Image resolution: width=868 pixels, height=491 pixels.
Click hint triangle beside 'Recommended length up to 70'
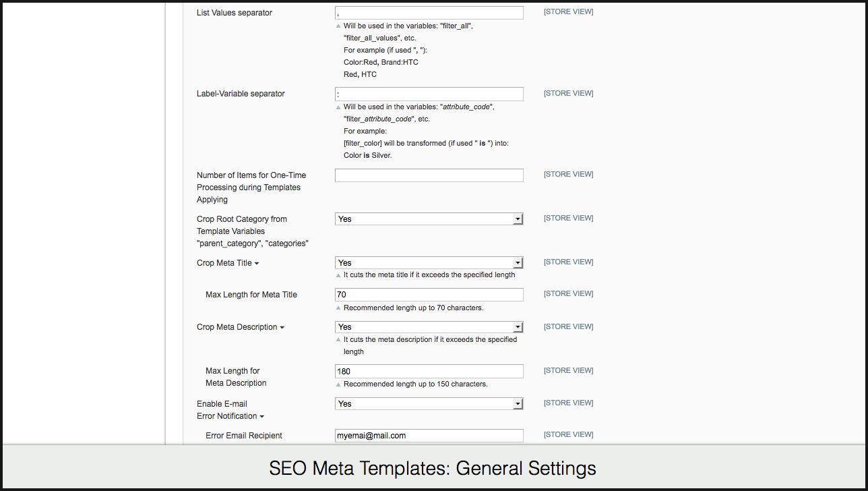338,308
